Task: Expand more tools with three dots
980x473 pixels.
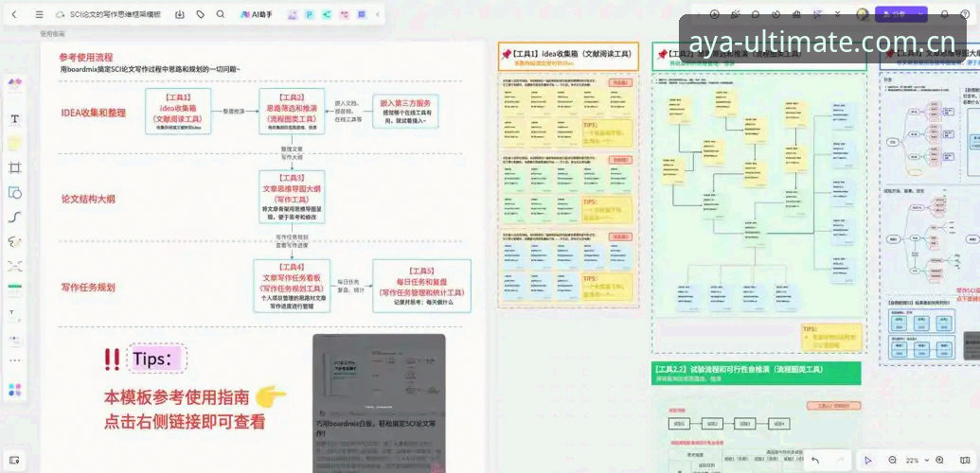Action: pyautogui.click(x=15, y=360)
